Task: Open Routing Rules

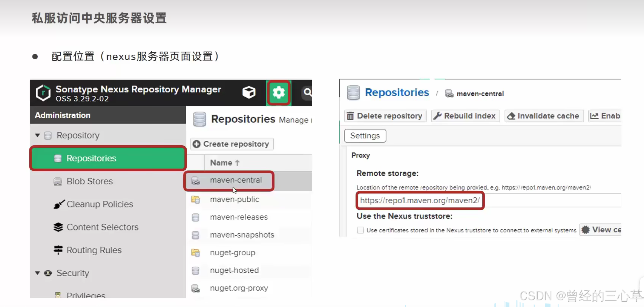Action: 94,250
